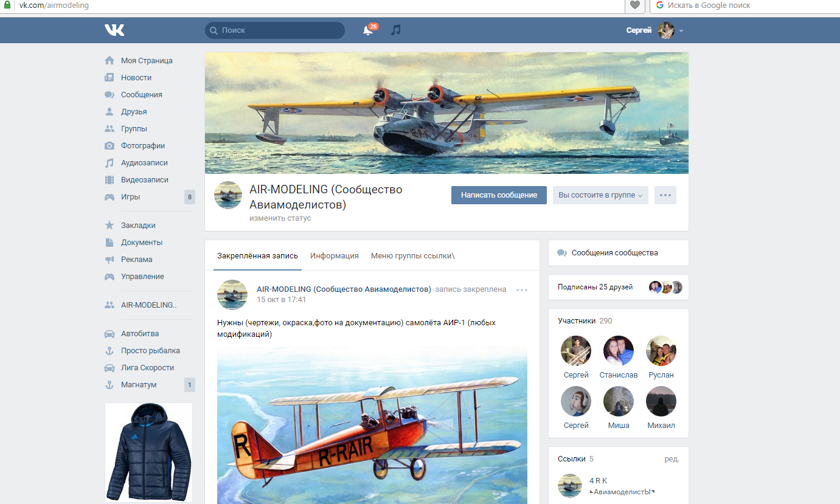This screenshot has height=504, width=840.
Task: Open Аудиозаписи music note icon
Action: [109, 162]
